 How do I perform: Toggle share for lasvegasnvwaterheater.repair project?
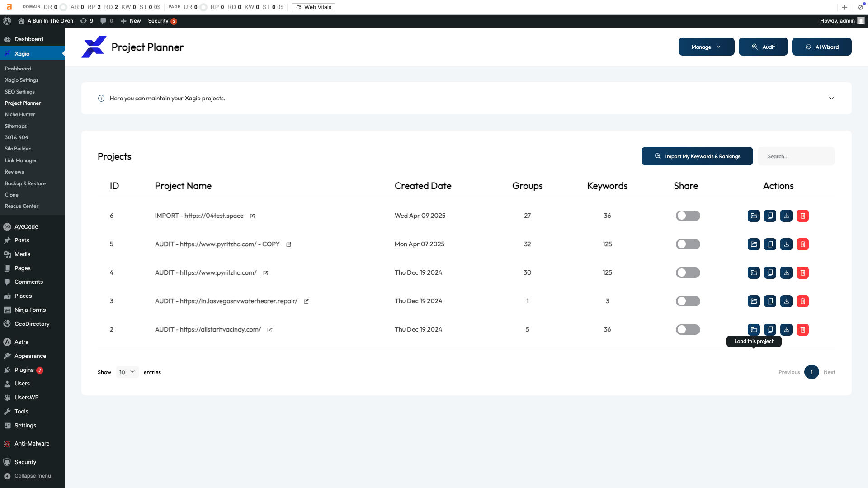[x=688, y=301]
